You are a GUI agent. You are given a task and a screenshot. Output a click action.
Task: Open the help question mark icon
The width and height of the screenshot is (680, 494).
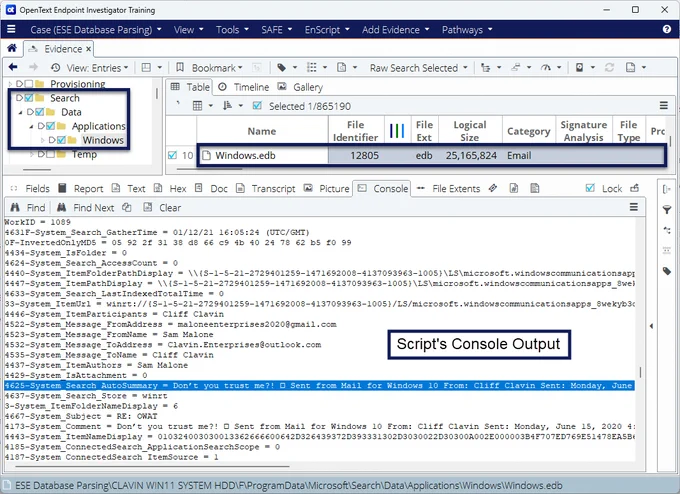pos(667,29)
